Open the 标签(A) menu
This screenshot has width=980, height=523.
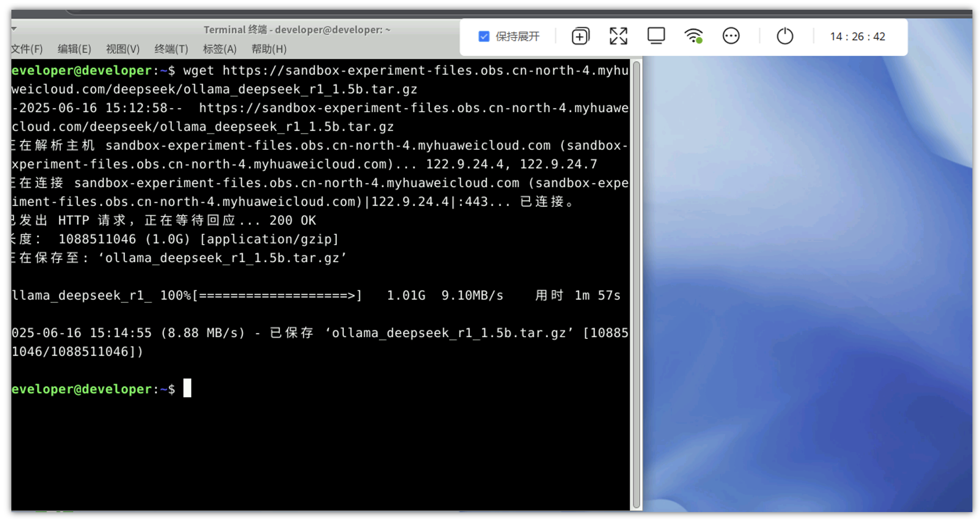click(220, 49)
